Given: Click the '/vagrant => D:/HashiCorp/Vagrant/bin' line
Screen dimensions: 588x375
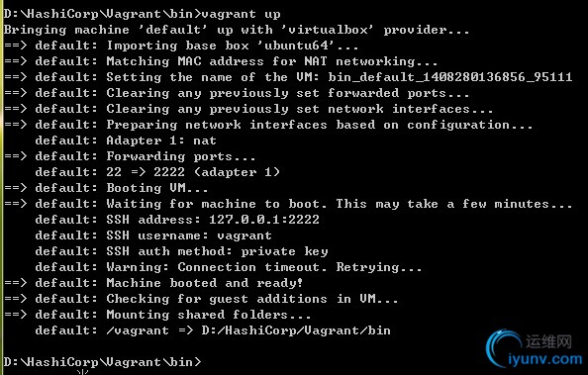Looking at the screenshot, I should pyautogui.click(x=213, y=330).
